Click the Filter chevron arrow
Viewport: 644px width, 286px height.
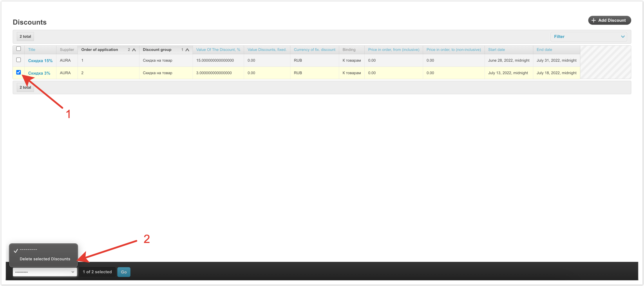pos(623,37)
